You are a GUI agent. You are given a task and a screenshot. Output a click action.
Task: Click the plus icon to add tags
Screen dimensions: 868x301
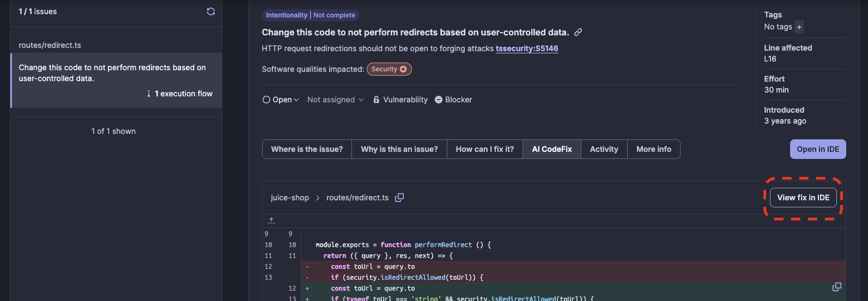(799, 27)
